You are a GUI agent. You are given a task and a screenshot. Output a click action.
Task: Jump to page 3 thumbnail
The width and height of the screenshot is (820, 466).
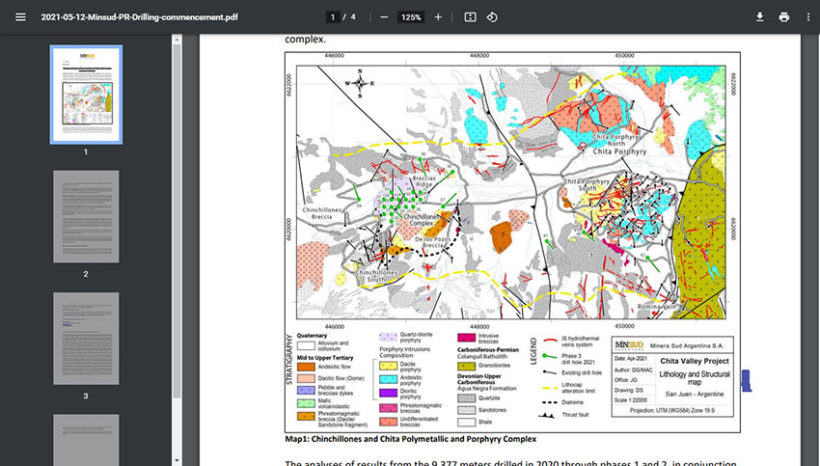click(86, 338)
